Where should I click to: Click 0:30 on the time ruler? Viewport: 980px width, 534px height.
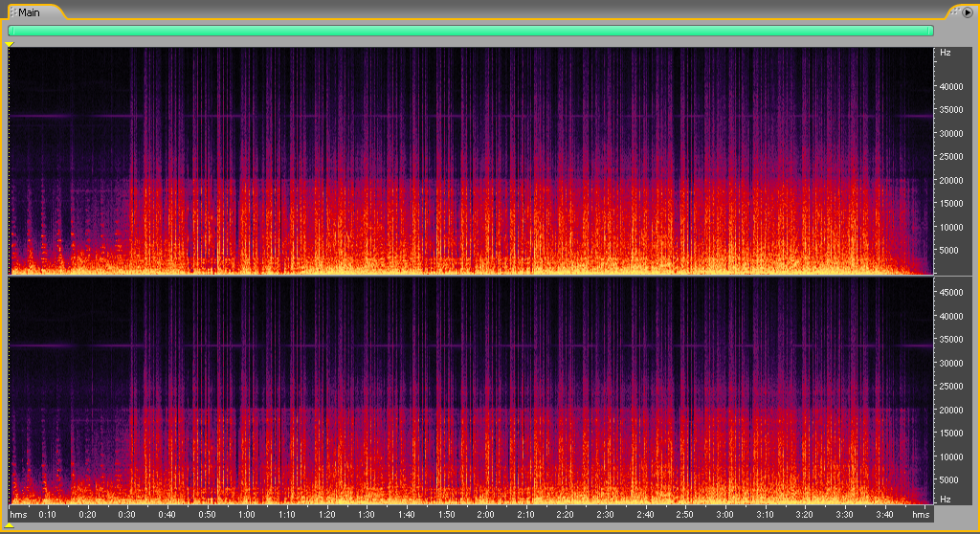coord(127,515)
